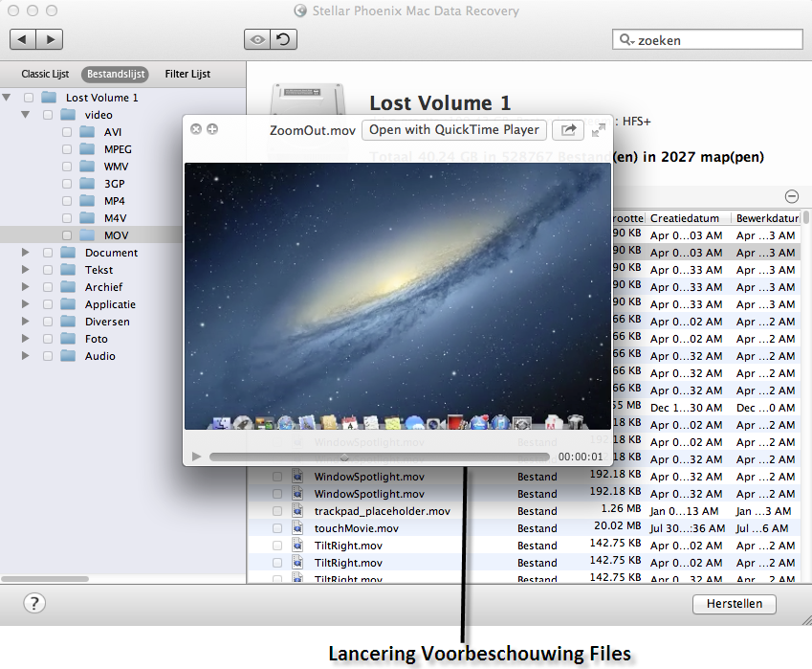Click the Lost Volume 1 drive image
The height and width of the screenshot is (669, 812).
(307, 99)
